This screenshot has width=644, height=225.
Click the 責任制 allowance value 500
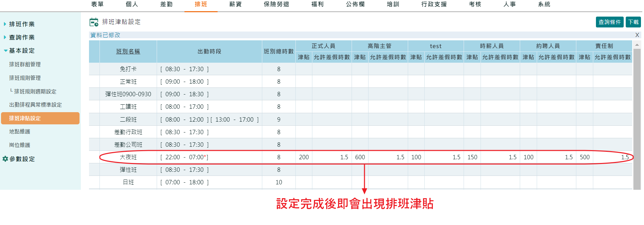[x=585, y=157]
